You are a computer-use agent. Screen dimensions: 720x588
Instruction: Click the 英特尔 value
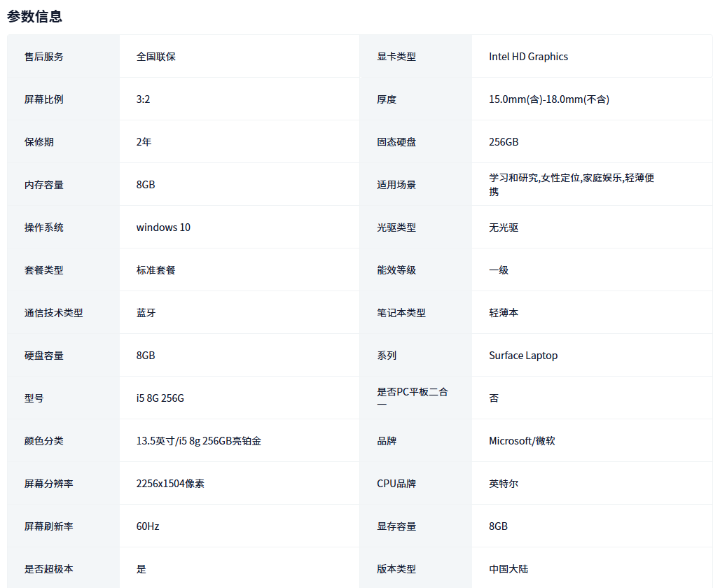point(504,483)
